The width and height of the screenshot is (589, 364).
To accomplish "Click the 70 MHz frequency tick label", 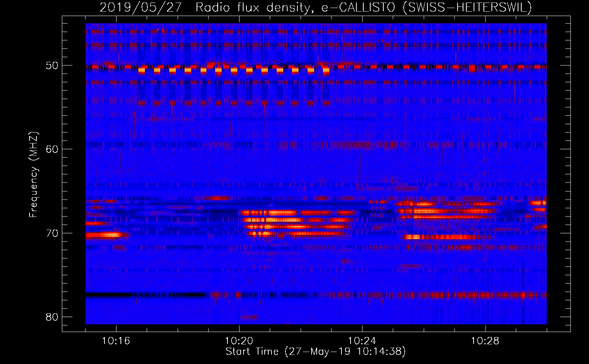I will click(52, 233).
